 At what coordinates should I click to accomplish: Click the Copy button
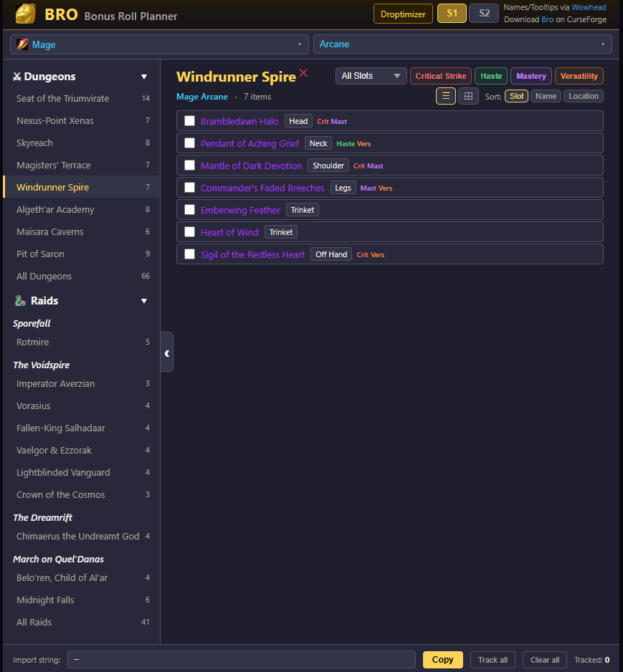pos(442,660)
